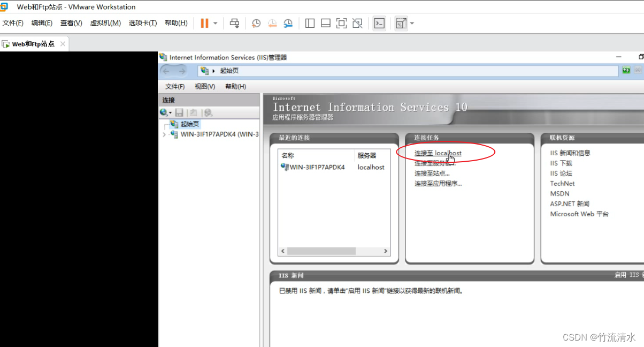Viewport: 644px width, 347px height.
Task: Toggle thumbnail bar view icon
Action: tap(326, 23)
